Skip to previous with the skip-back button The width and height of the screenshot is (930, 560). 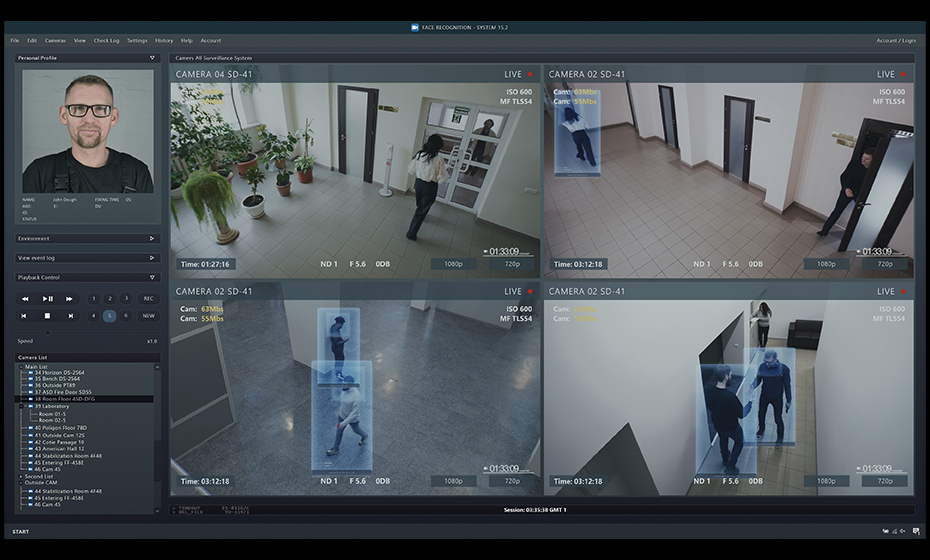pos(24,316)
